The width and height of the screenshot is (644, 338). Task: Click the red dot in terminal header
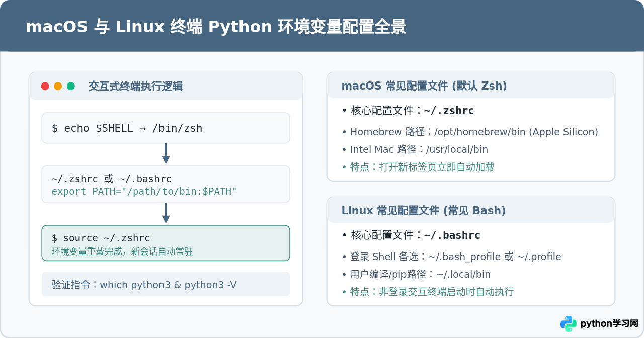[45, 86]
